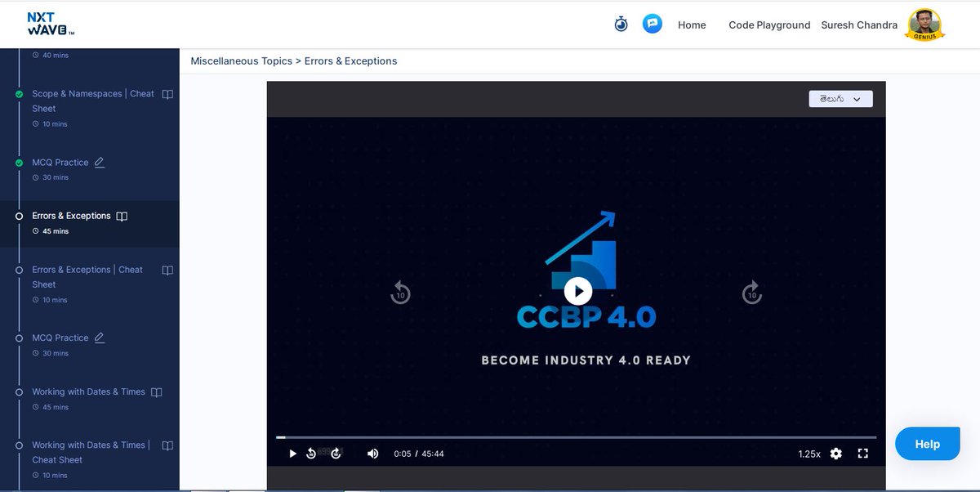Click book icon beside Scope & Namespaces Cheat Sheet
Image resolution: width=980 pixels, height=492 pixels.
click(167, 95)
